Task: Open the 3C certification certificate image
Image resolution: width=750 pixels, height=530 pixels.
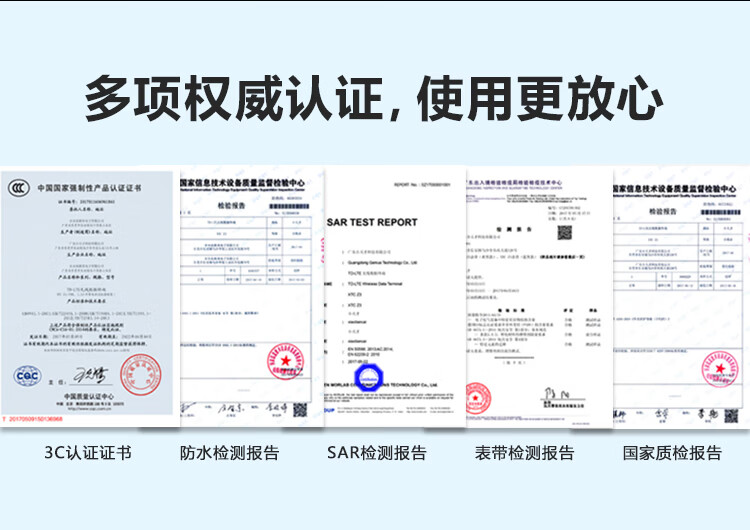Action: point(90,296)
